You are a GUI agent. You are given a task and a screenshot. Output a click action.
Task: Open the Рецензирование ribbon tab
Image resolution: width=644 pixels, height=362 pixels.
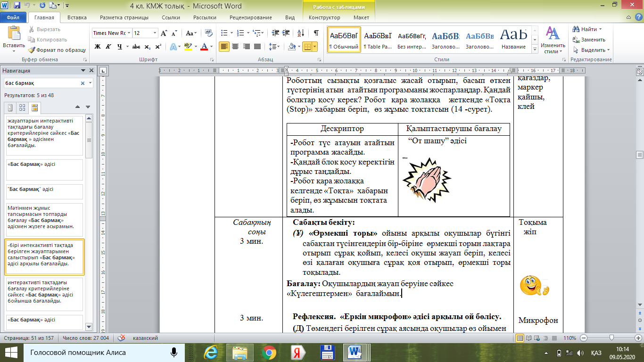pos(250,17)
